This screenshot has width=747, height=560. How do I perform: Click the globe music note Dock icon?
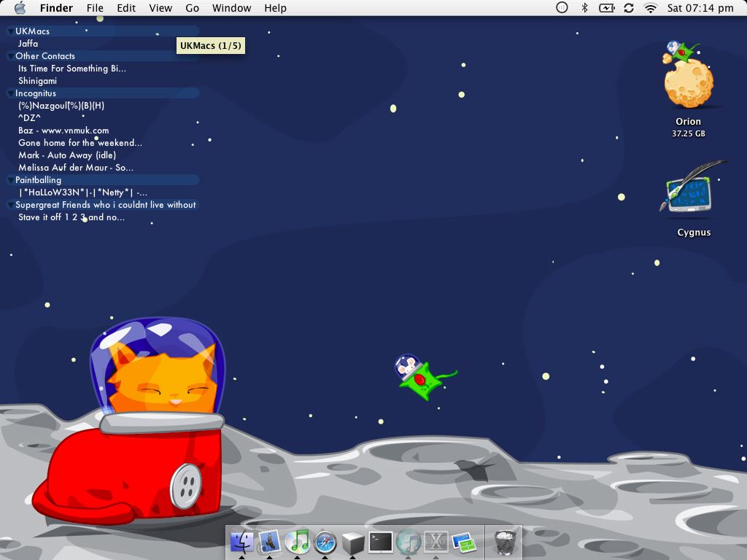pyautogui.click(x=409, y=542)
